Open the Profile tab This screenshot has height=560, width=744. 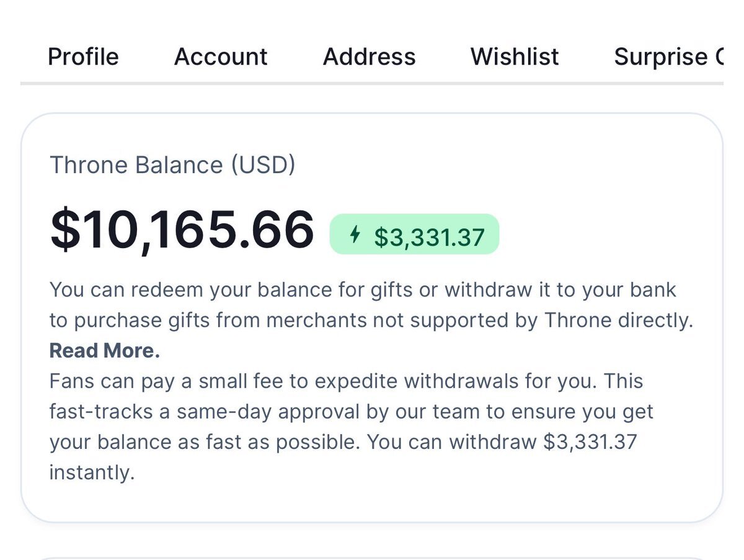(x=83, y=56)
